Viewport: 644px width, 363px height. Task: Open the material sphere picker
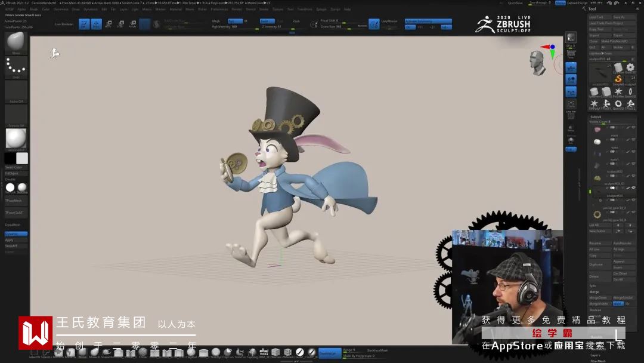pos(16,139)
